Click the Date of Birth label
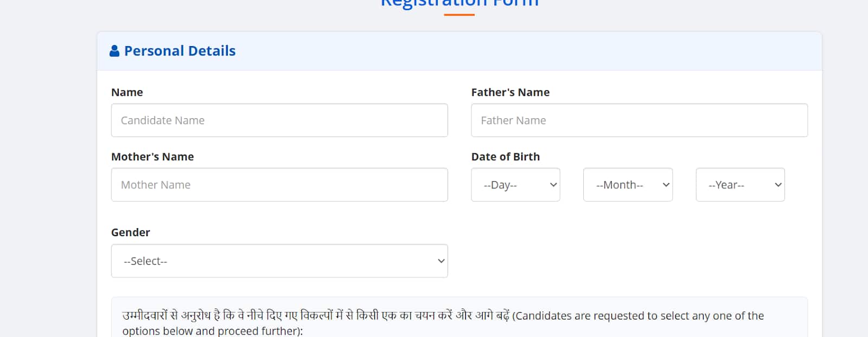Image resolution: width=868 pixels, height=337 pixels. (x=505, y=157)
